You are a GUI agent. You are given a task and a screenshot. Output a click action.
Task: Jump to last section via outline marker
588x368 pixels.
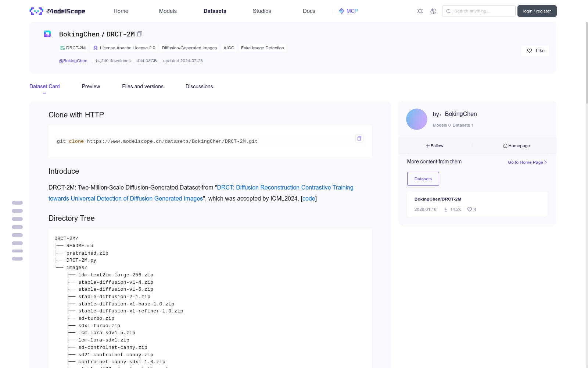click(17, 259)
